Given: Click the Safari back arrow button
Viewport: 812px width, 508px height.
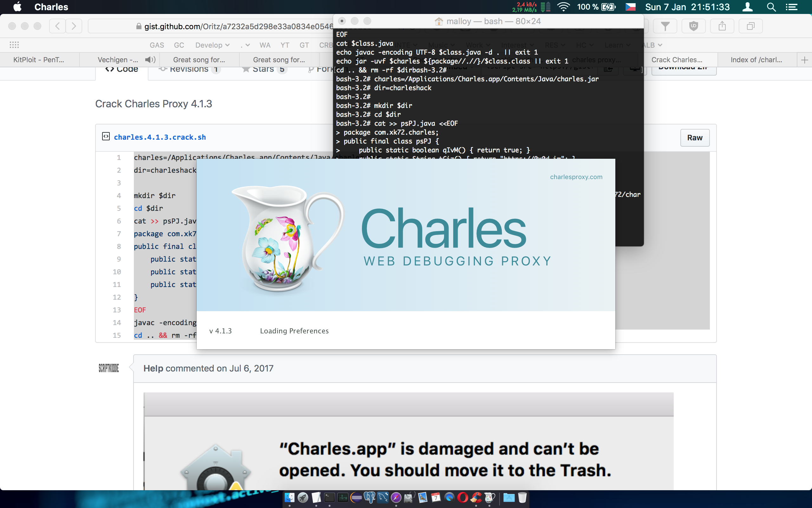Looking at the screenshot, I should click(57, 26).
